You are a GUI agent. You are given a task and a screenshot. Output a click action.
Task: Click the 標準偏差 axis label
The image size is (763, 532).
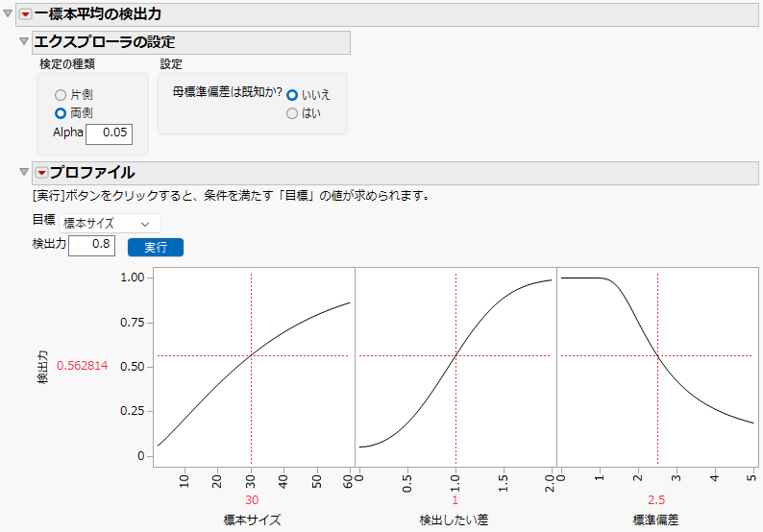point(656,520)
